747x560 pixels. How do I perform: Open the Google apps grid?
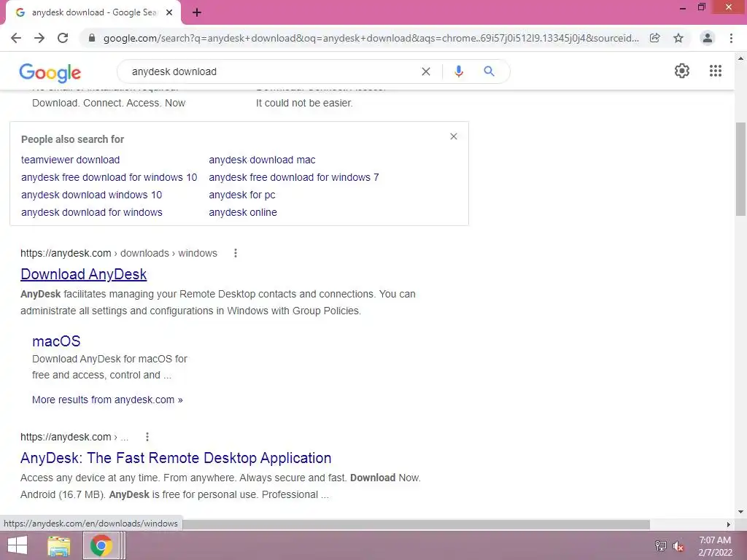(715, 71)
